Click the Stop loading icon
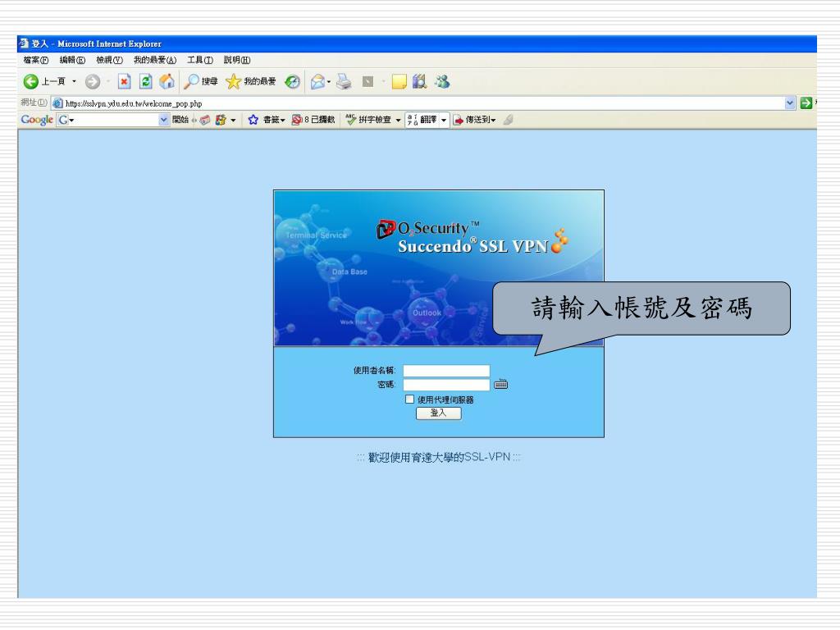The height and width of the screenshot is (630, 840). 125,81
